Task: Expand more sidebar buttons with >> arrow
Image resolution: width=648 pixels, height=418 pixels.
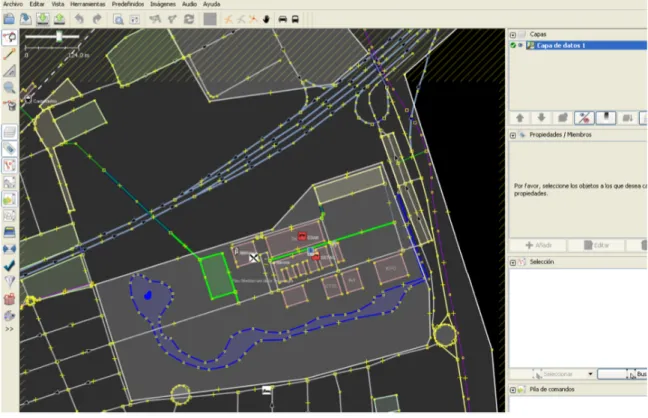Action: pos(9,329)
